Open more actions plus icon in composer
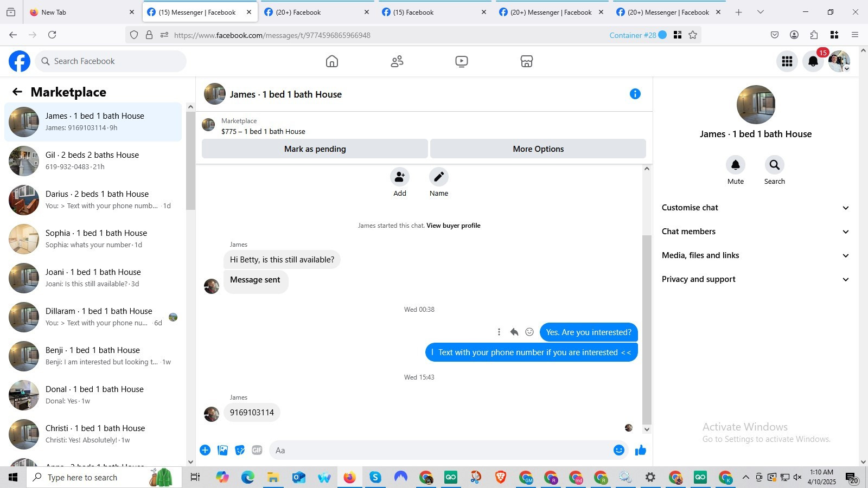This screenshot has height=488, width=868. pos(205,450)
